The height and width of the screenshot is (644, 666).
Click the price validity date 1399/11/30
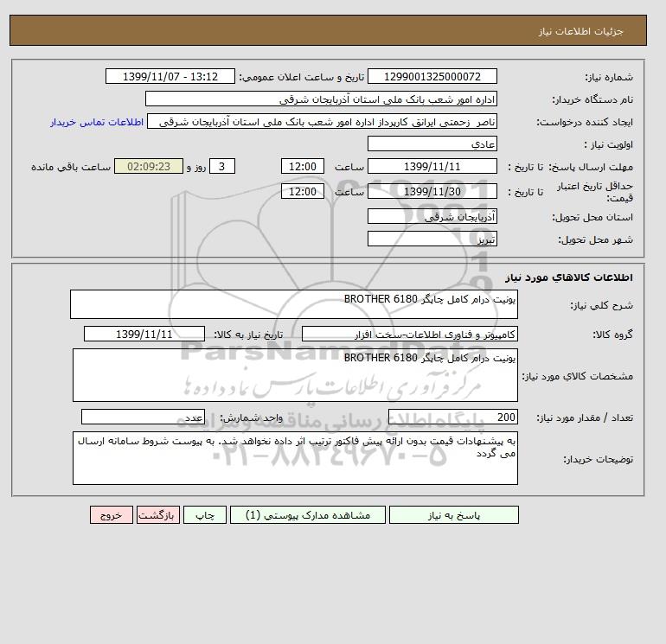pyautogui.click(x=432, y=191)
